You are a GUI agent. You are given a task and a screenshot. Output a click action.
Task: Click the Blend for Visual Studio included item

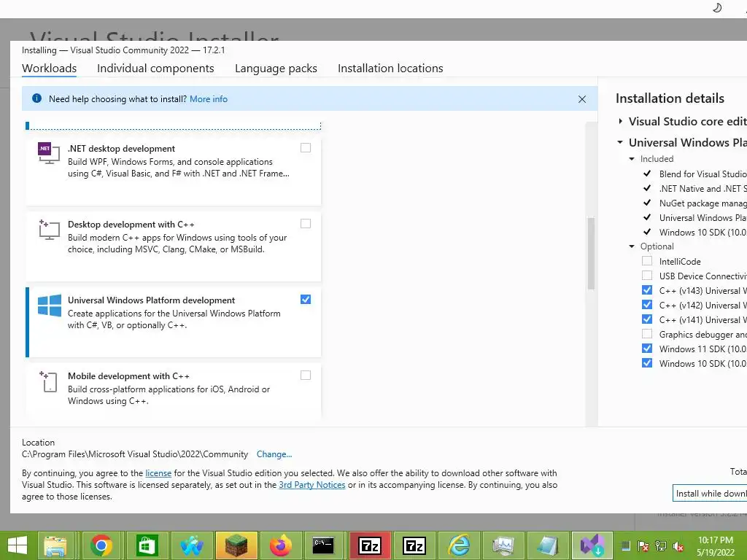pyautogui.click(x=703, y=174)
